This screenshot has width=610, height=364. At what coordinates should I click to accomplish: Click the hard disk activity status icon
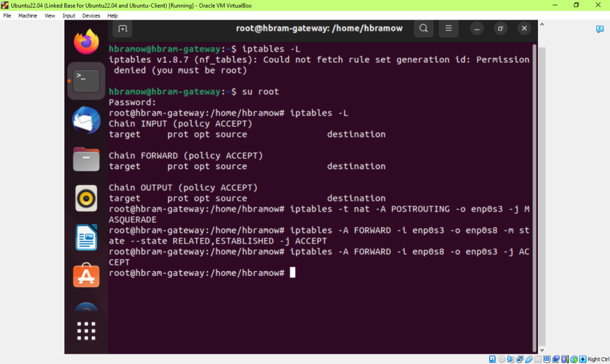[x=492, y=359]
